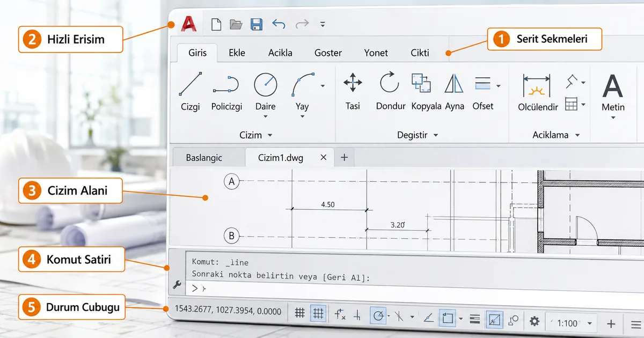Click the table tool icon

(572, 104)
